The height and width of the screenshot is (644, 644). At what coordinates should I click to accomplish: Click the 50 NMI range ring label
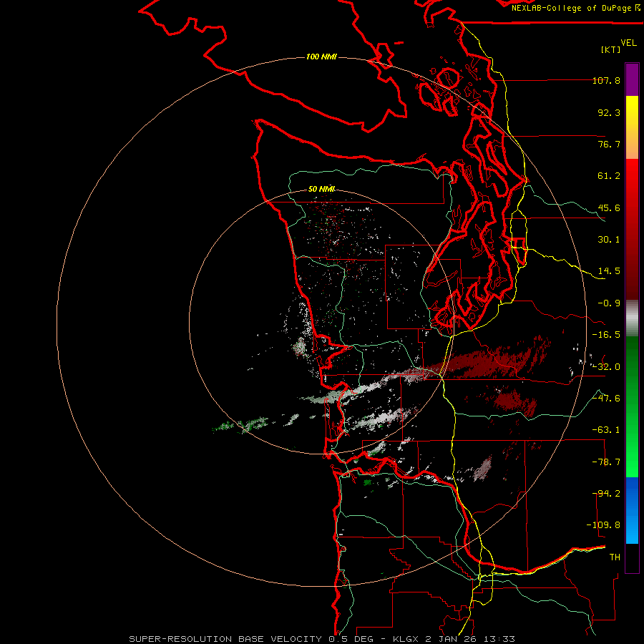click(321, 189)
